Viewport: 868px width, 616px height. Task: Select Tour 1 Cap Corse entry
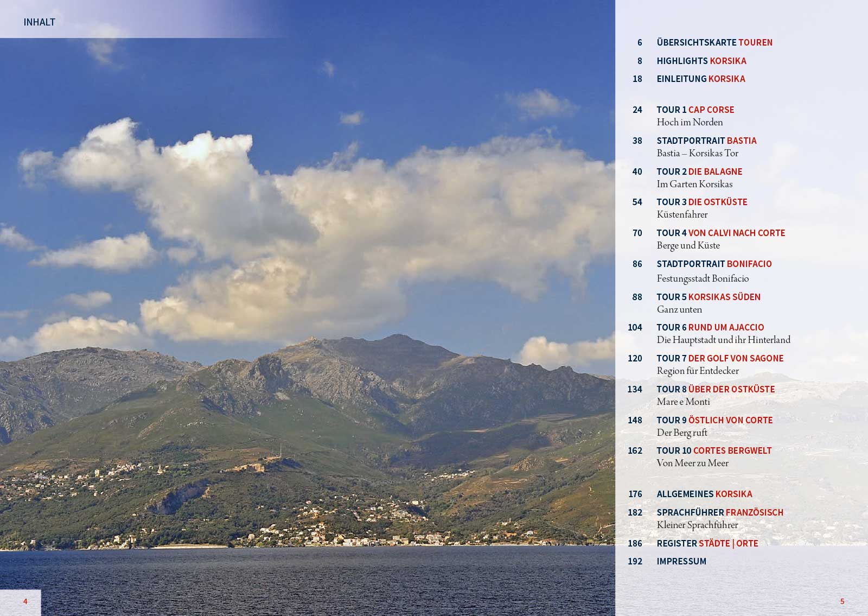[x=695, y=110]
